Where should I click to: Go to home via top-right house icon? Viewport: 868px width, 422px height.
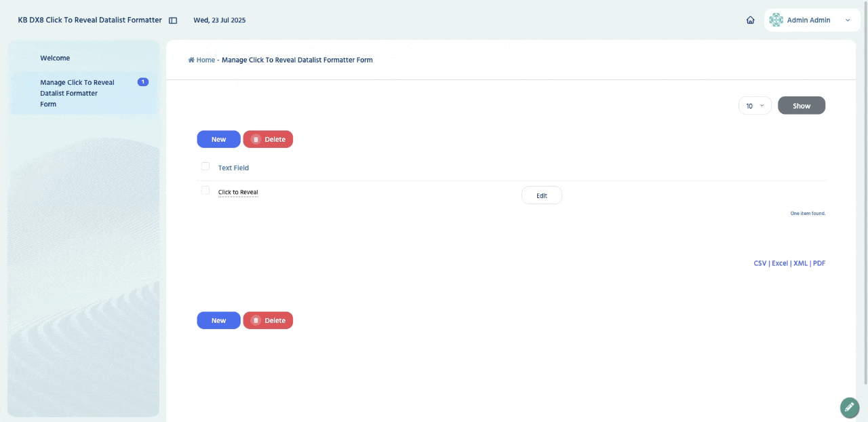tap(750, 20)
